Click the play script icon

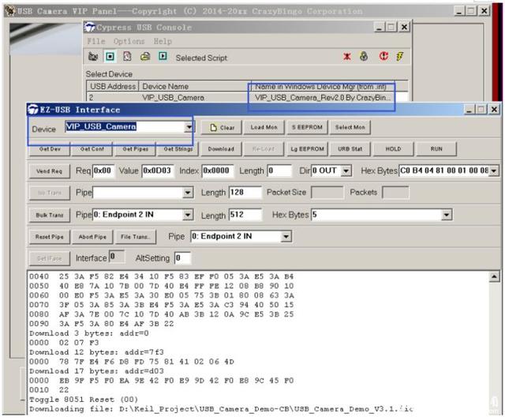(163, 56)
